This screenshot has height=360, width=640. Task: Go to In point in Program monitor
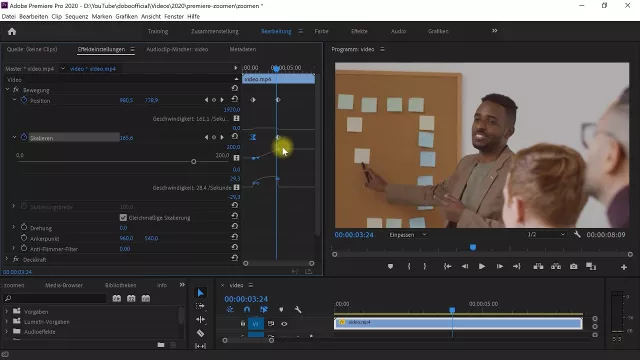point(447,267)
